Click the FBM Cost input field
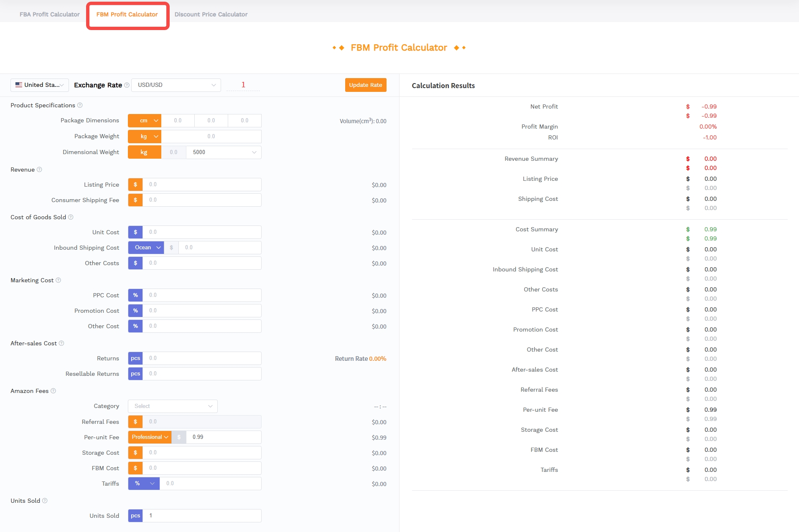Screen dimensions: 799x532 [x=202, y=468]
